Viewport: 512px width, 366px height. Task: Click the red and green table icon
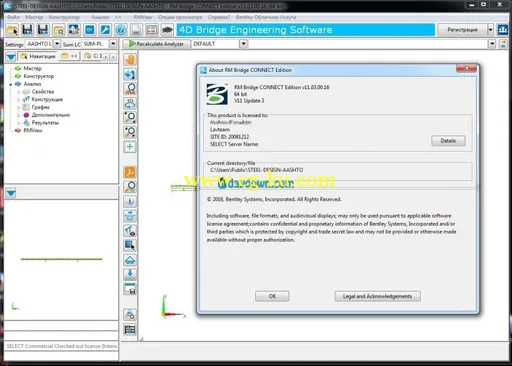coord(152,30)
